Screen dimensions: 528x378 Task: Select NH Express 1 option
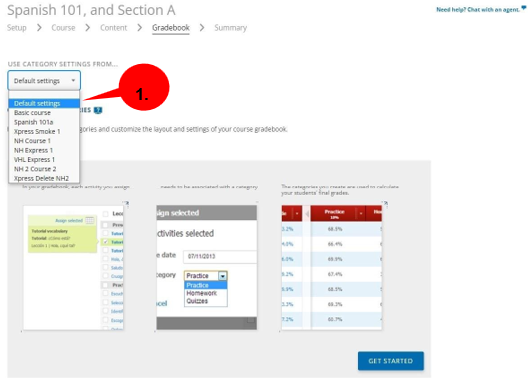[x=44, y=150]
